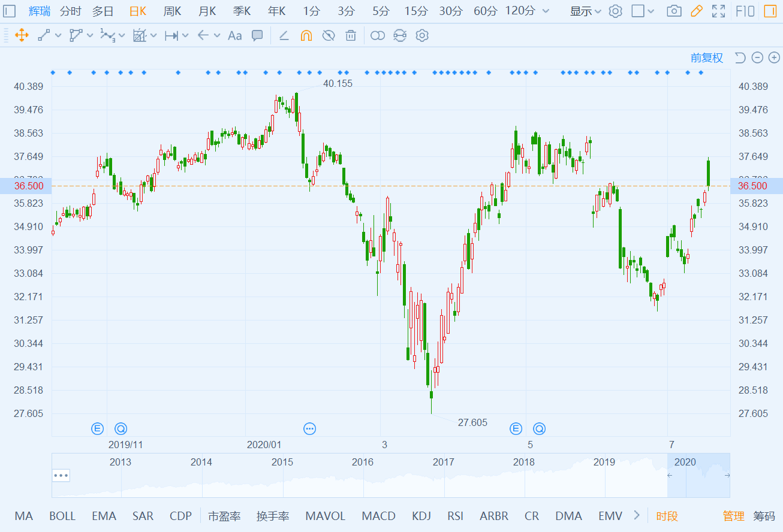Open the 管理 indicator management button
Screen dimensions: 783x532
point(733,516)
